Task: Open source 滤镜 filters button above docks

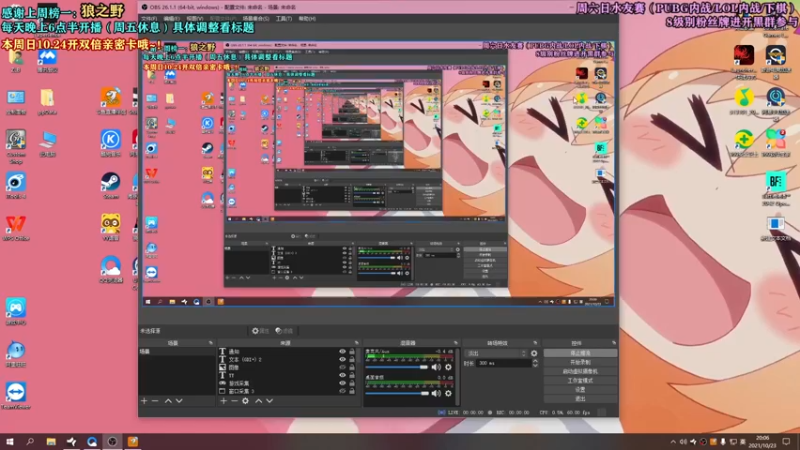Action: pos(284,331)
